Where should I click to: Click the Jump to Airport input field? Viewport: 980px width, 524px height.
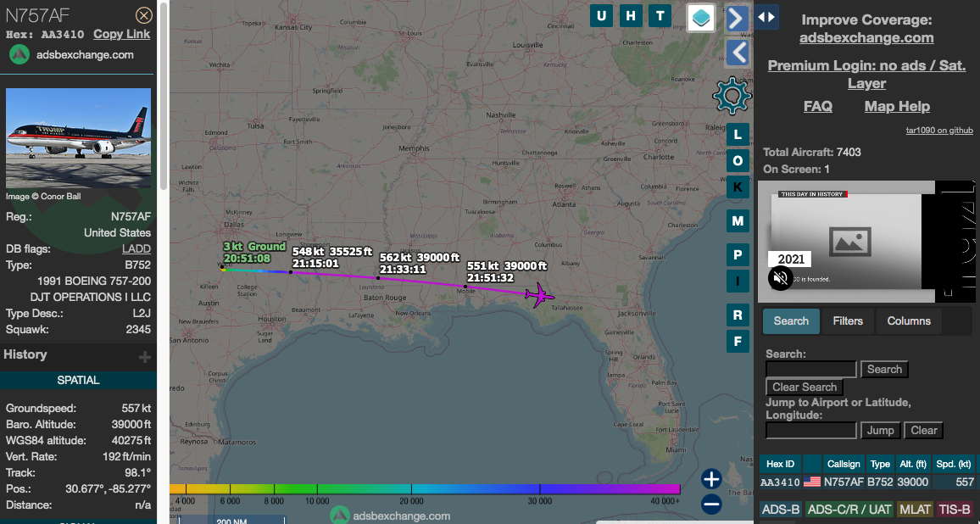[x=810, y=430]
